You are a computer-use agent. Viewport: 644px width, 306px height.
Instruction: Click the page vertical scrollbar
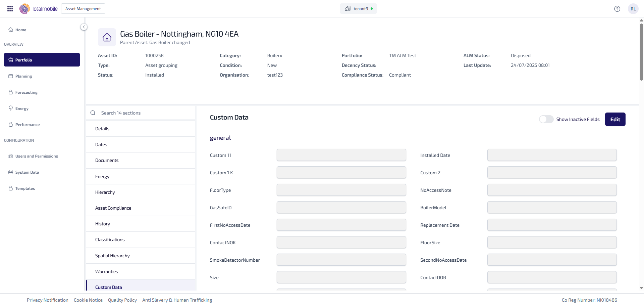pyautogui.click(x=641, y=50)
